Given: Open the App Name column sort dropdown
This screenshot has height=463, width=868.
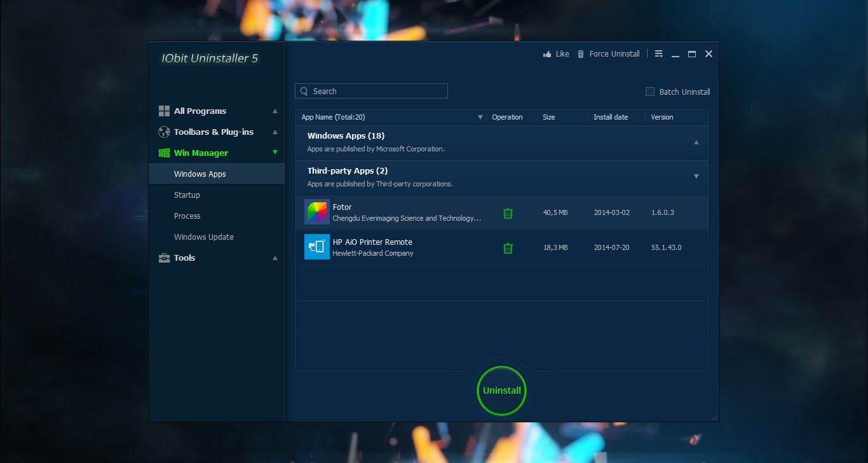Looking at the screenshot, I should pyautogui.click(x=480, y=117).
